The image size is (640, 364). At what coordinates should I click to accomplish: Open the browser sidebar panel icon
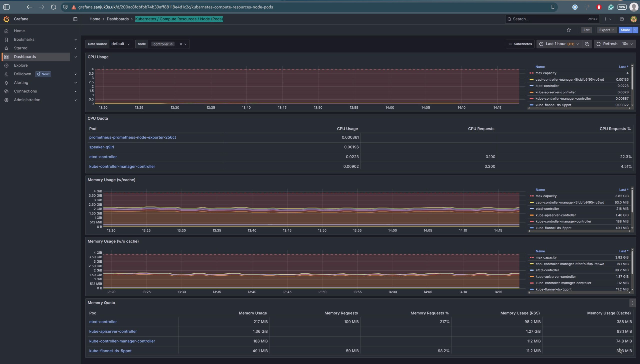tap(6, 7)
